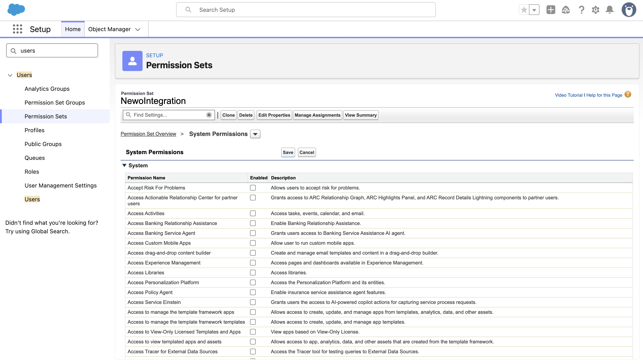The width and height of the screenshot is (643, 364).
Task: Open the Help question mark icon
Action: (581, 10)
